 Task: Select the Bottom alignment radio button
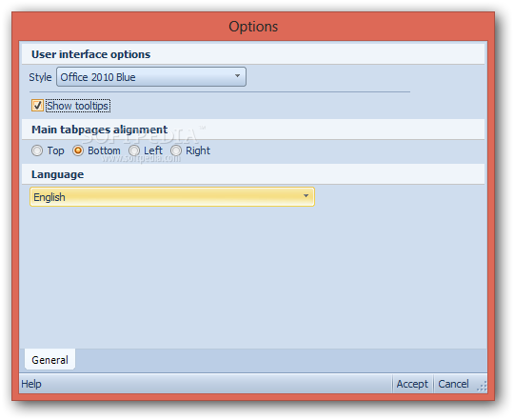[78, 150]
